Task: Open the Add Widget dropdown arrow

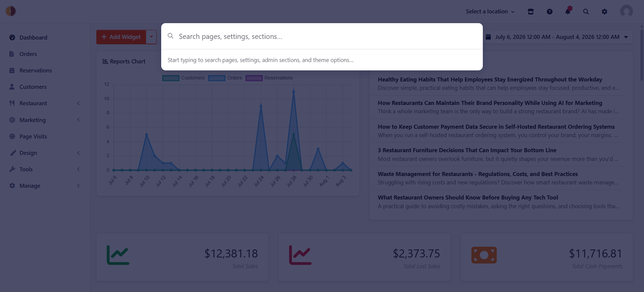Action: pyautogui.click(x=151, y=37)
